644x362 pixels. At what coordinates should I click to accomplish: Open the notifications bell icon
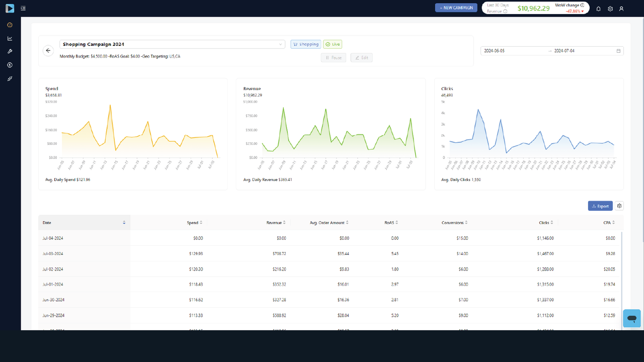[x=598, y=9]
